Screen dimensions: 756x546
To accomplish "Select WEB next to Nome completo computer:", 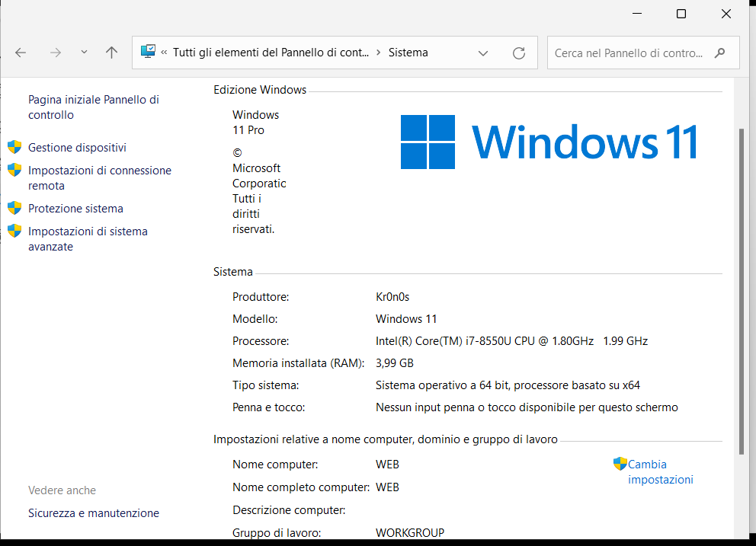I will click(387, 487).
